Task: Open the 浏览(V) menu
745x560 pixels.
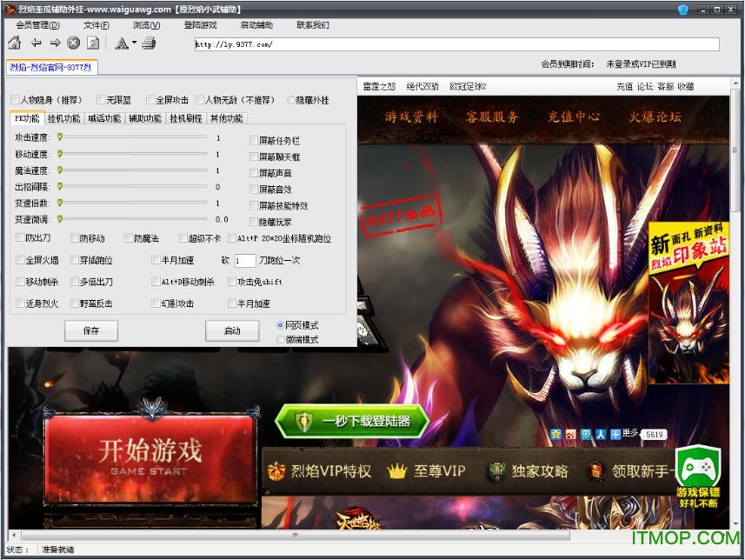Action: (147, 25)
